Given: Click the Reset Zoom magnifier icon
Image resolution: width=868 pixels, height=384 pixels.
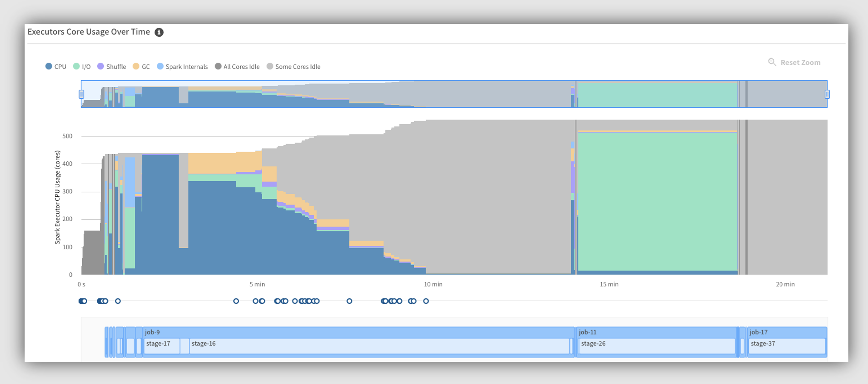Looking at the screenshot, I should 772,62.
